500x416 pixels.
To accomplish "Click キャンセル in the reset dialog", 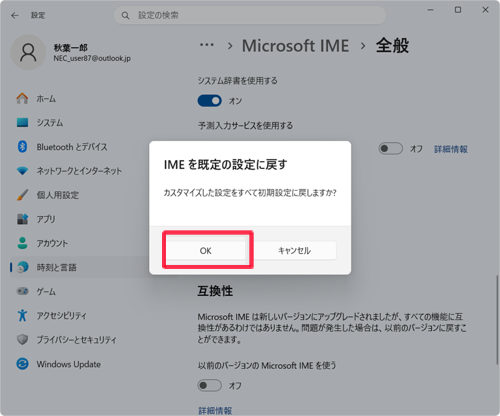I will (295, 250).
